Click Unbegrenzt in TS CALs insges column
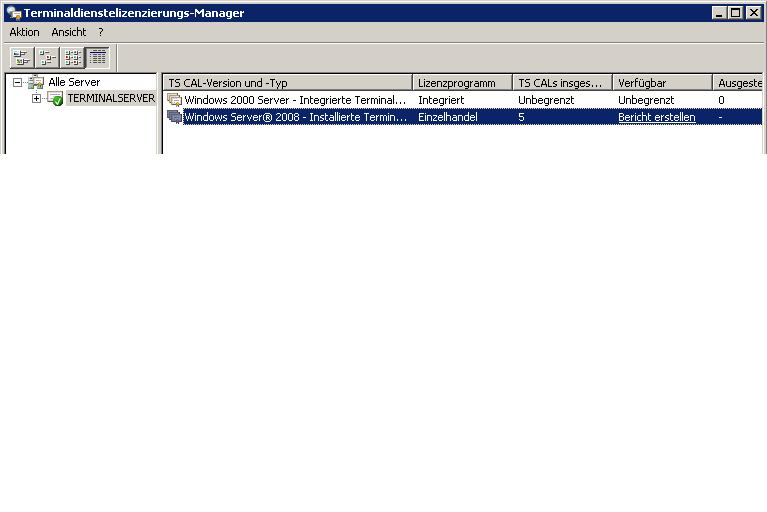 pyautogui.click(x=546, y=100)
